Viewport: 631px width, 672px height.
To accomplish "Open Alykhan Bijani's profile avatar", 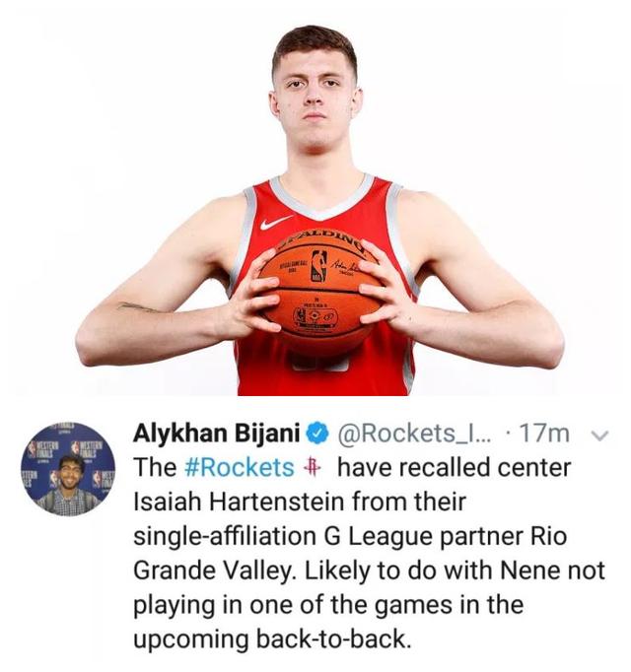I will [68, 469].
